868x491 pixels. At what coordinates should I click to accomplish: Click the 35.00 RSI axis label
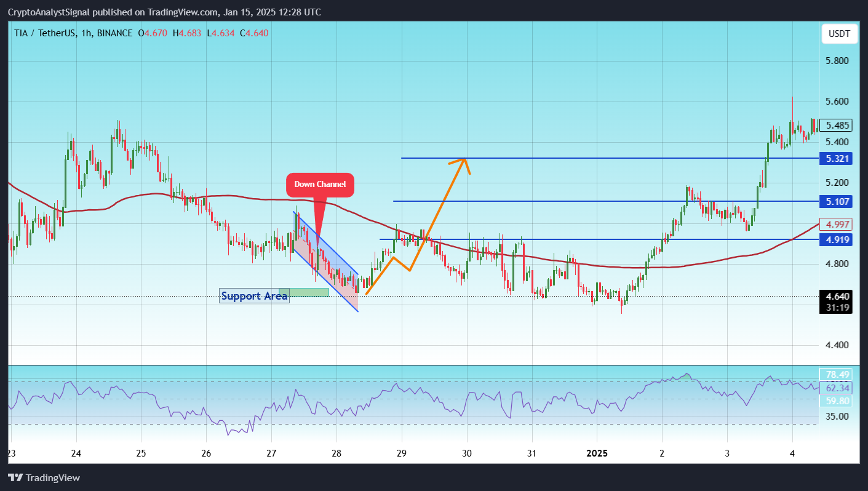click(838, 416)
